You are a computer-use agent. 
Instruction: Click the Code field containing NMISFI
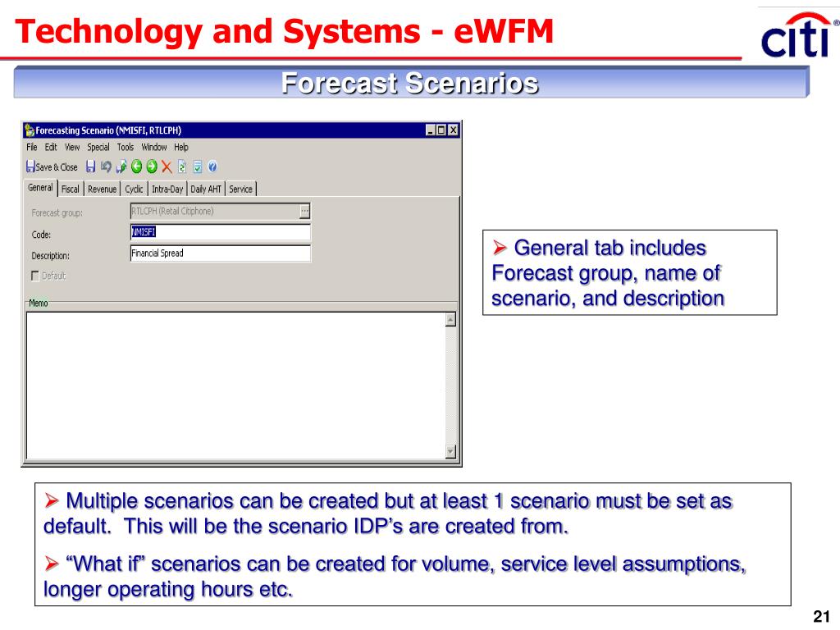coord(220,232)
